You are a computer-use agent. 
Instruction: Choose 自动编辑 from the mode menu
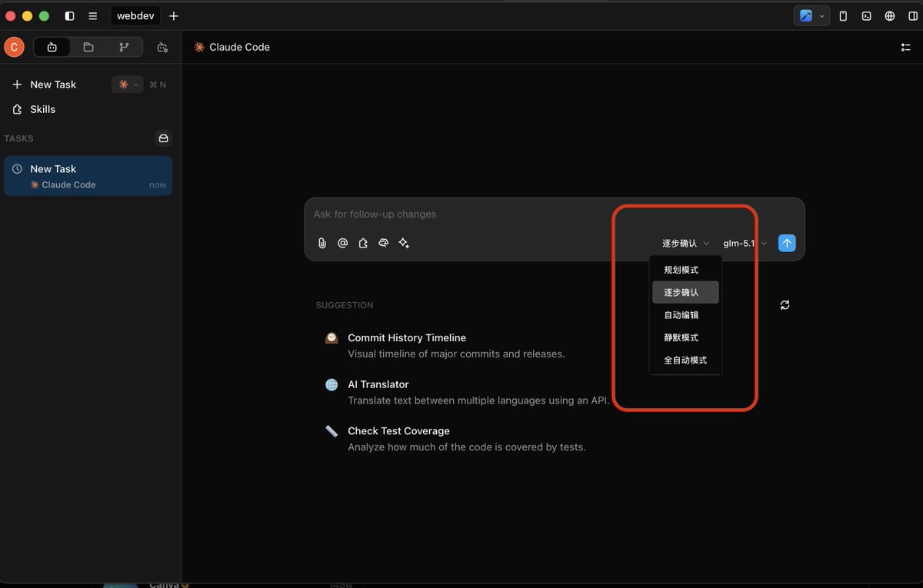[x=685, y=315]
